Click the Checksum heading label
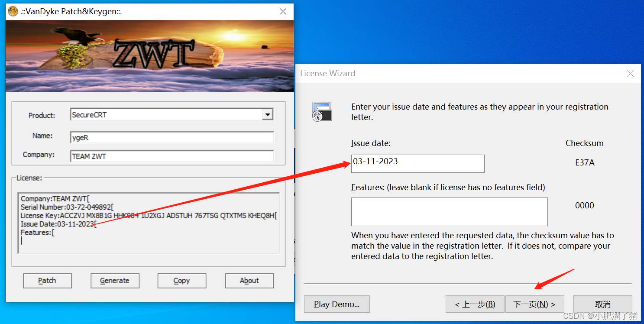The image size is (644, 324). 585,143
